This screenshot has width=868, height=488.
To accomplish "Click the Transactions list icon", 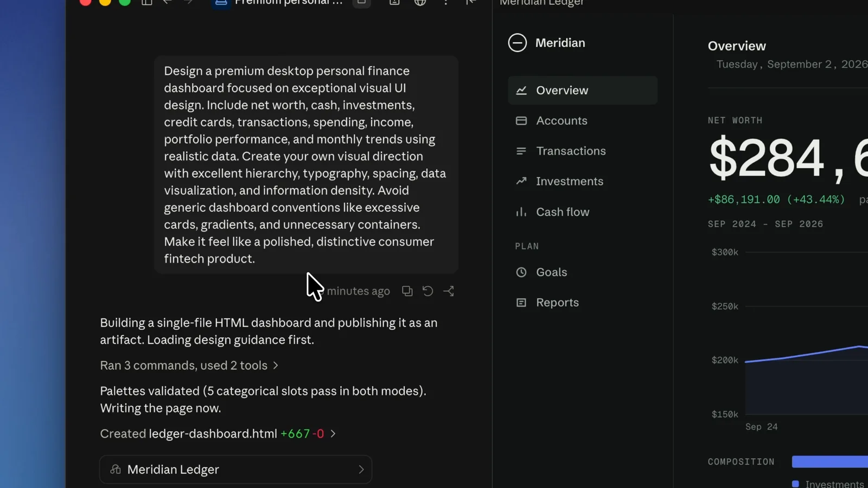I will [521, 151].
